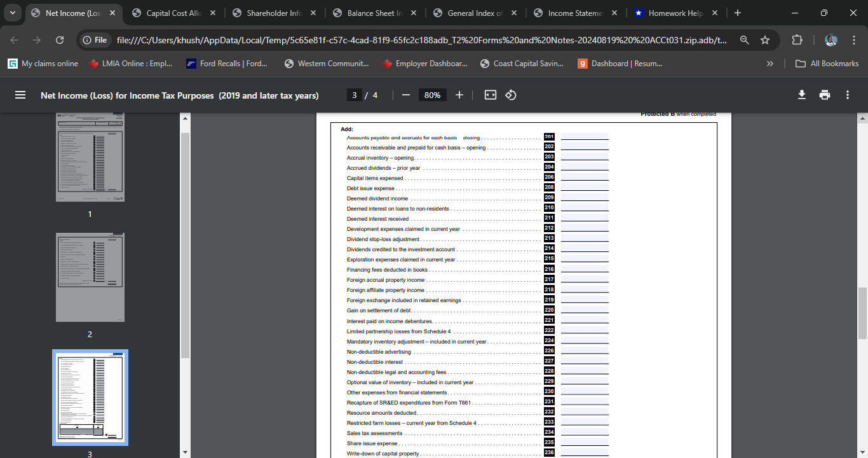The image size is (868, 458).
Task: Click the line 226 Non-deductible advertising field
Action: click(585, 351)
